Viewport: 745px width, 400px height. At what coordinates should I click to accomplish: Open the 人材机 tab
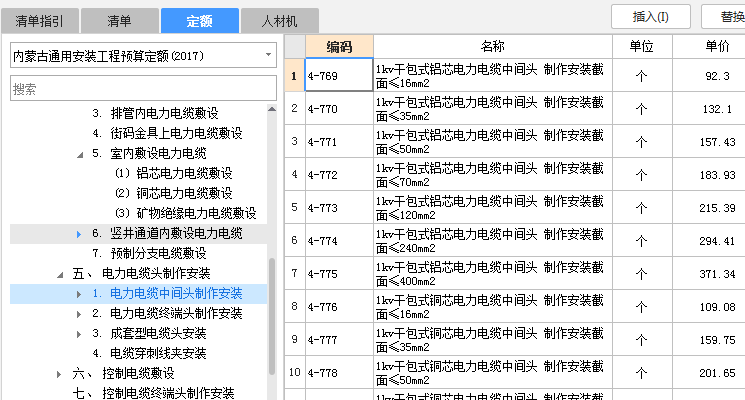279,21
